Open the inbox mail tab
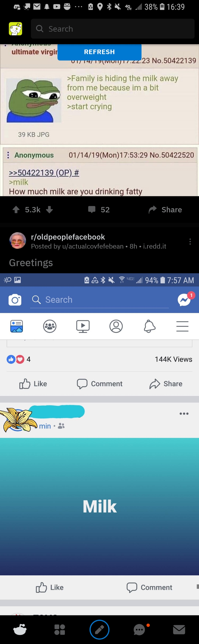Viewport: 199px width, 644px height. pos(179,630)
